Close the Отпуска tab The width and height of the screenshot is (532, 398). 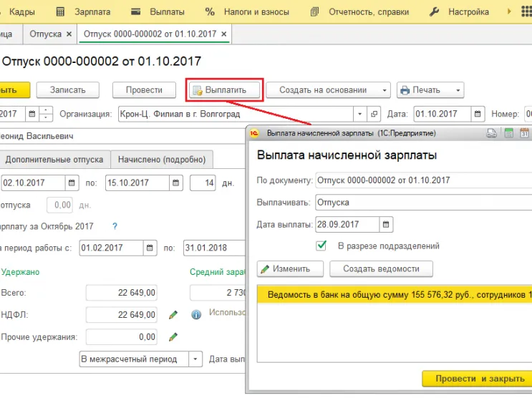coord(69,34)
